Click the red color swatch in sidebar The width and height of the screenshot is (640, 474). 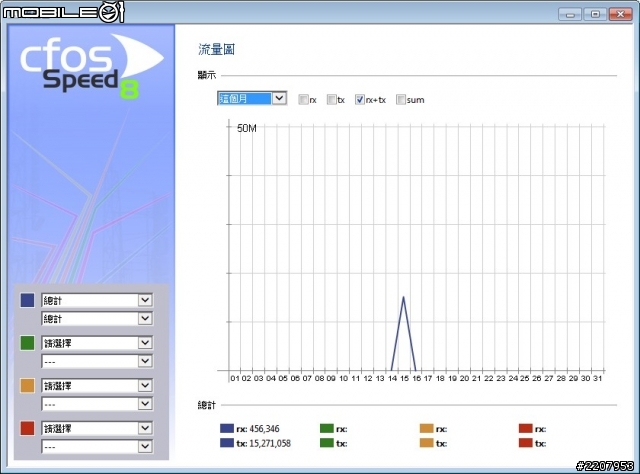pos(27,428)
